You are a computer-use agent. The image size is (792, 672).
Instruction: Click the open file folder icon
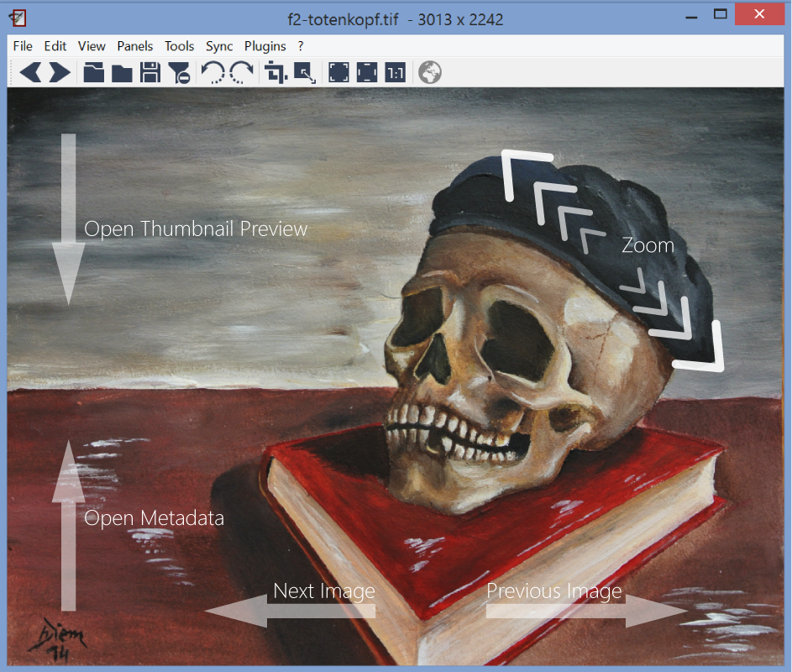(94, 72)
